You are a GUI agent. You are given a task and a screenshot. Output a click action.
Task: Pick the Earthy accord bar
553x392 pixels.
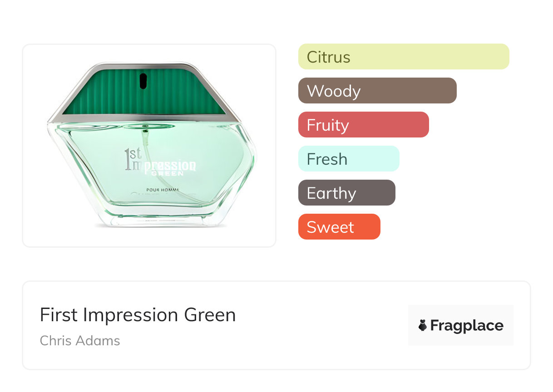click(x=346, y=193)
